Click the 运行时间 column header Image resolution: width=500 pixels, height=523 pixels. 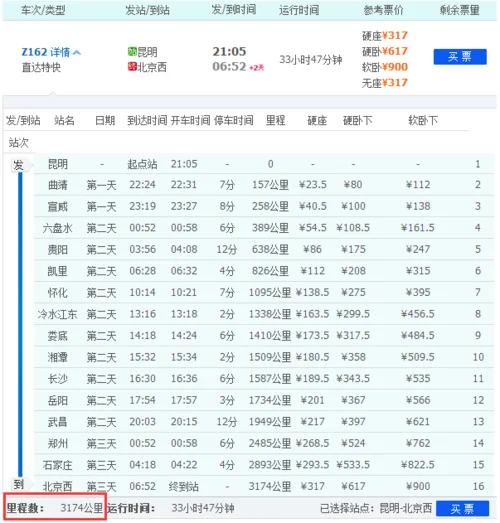299,10
